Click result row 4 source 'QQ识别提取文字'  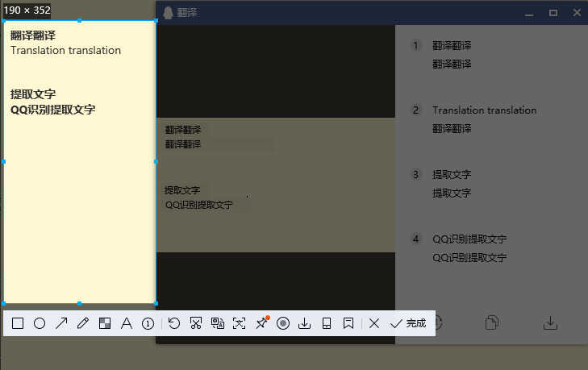coord(469,239)
